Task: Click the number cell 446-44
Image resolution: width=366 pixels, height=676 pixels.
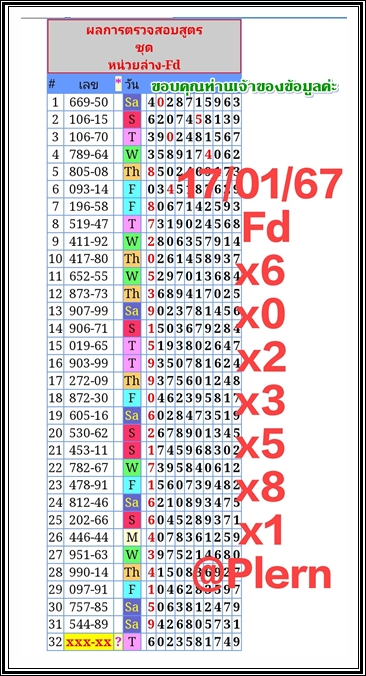Action: 89,537
